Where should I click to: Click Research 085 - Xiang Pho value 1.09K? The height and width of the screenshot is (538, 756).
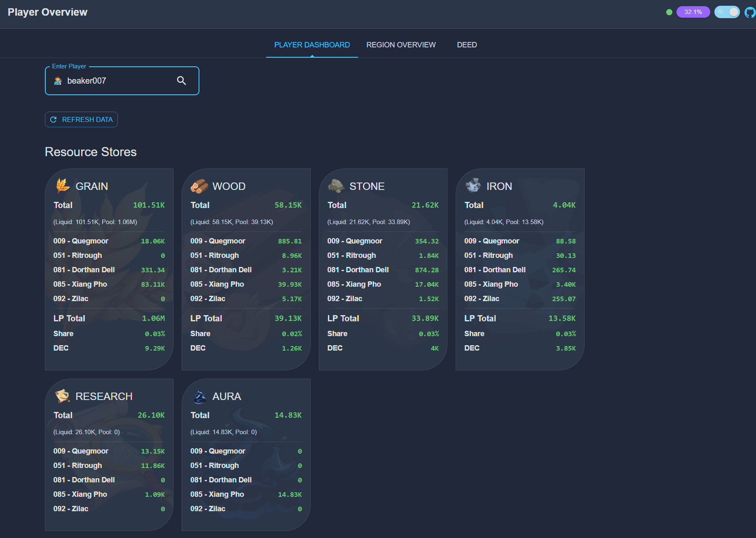(155, 495)
